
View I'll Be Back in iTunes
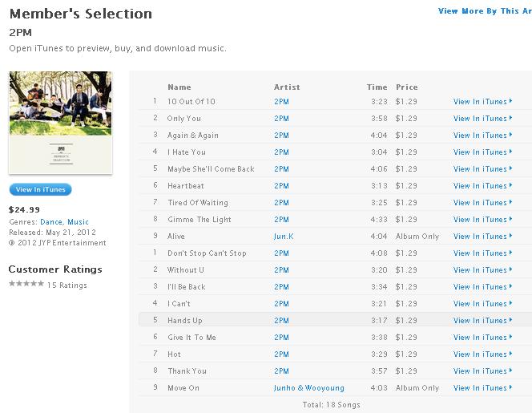pos(482,287)
